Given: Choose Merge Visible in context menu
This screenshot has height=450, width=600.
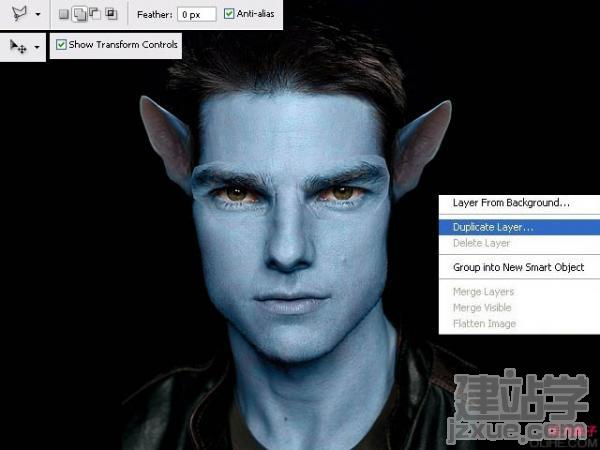Looking at the screenshot, I should (x=519, y=308).
